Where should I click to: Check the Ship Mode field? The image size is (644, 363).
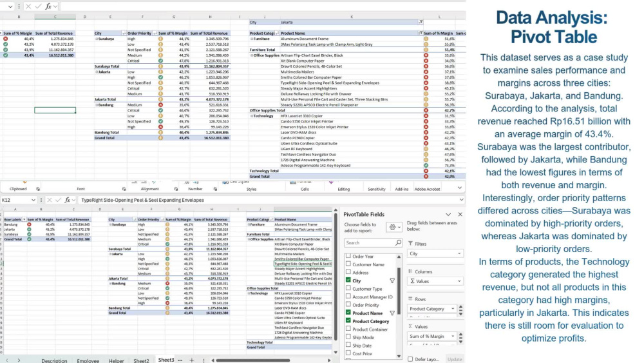coord(348,337)
